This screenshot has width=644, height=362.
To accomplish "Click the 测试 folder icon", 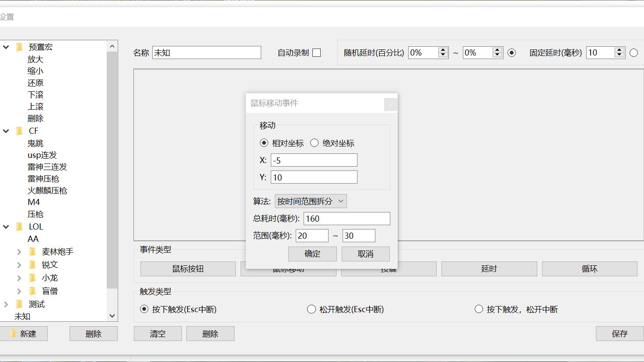I will pos(19,304).
